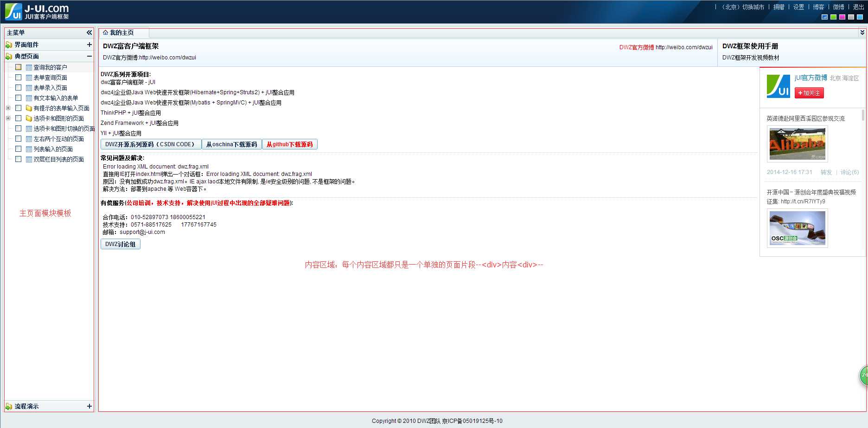Screen dimensions: 868x428
Task: Open 查询我的客户 in the tree
Action: click(50, 67)
